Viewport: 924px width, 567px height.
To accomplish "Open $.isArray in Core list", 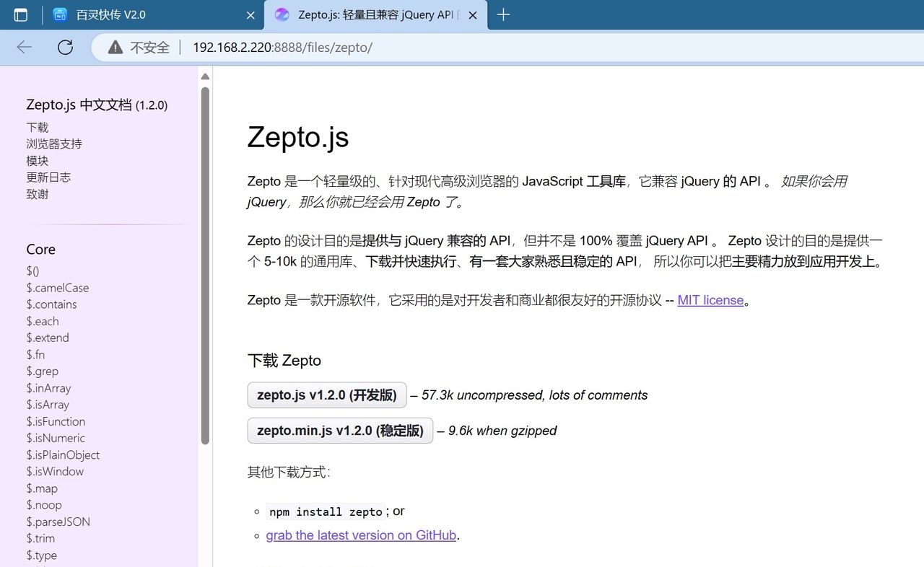I will pos(48,405).
